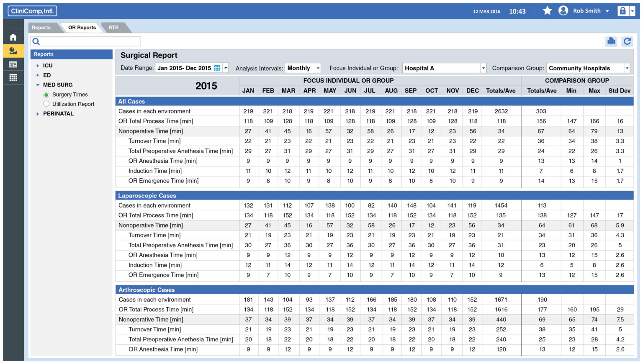Click inside the report search field
Image resolution: width=643 pixels, height=364 pixels.
click(85, 41)
